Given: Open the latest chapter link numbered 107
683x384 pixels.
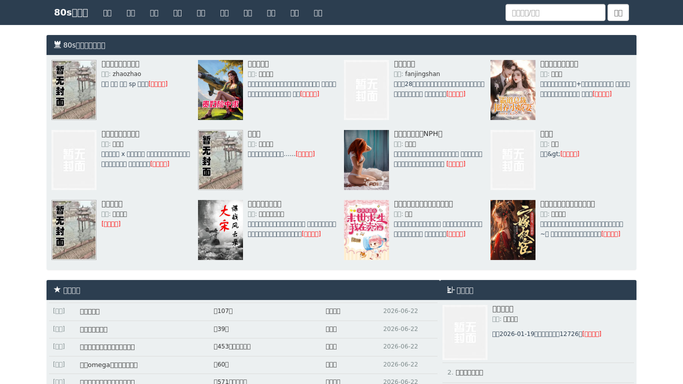Looking at the screenshot, I should click(x=223, y=311).
